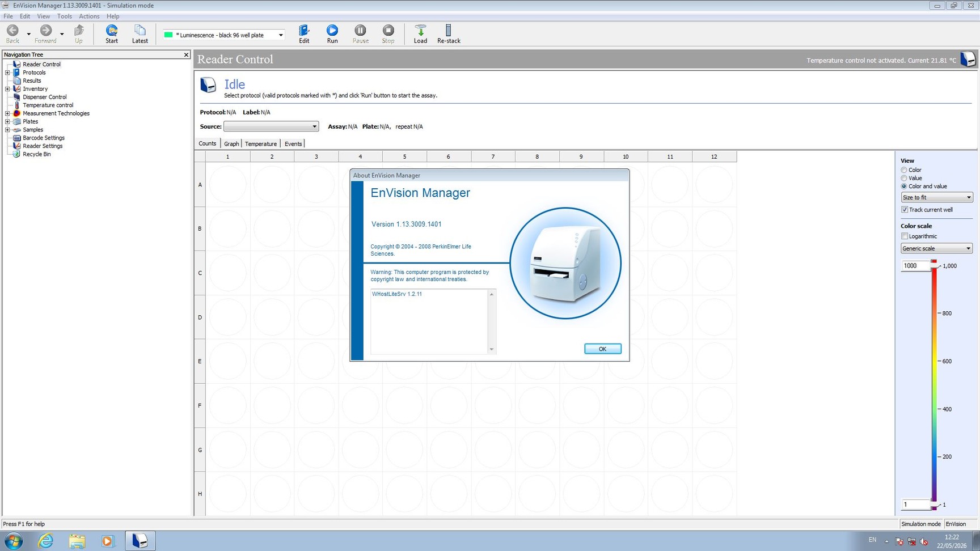Open Barcode Settings tree item
The image size is (980, 551).
(x=44, y=138)
